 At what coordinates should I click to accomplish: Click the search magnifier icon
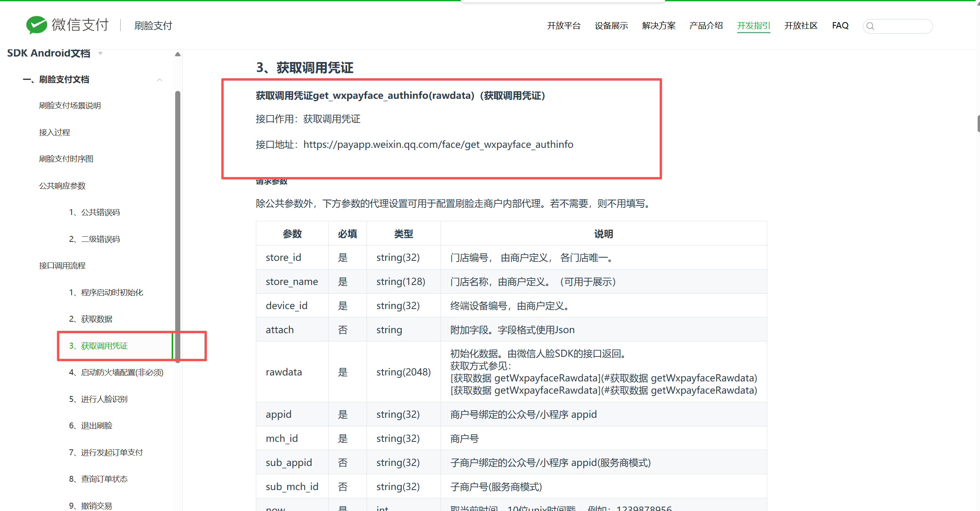[870, 26]
